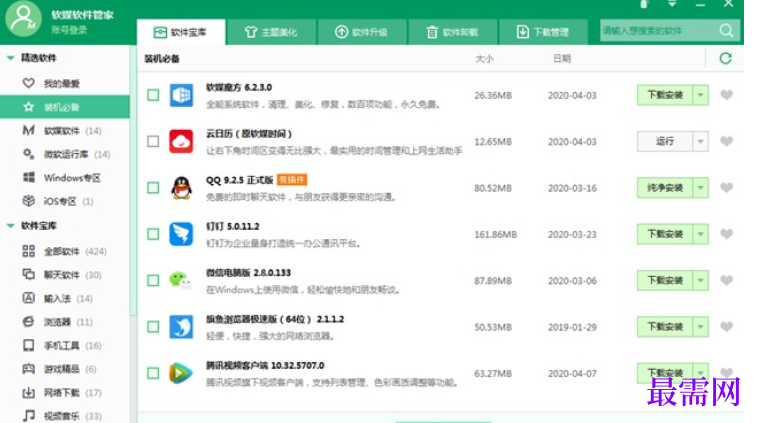The image size is (759, 423).
Task: Check the QQ 9.2.5 checkbox
Action: (x=153, y=188)
